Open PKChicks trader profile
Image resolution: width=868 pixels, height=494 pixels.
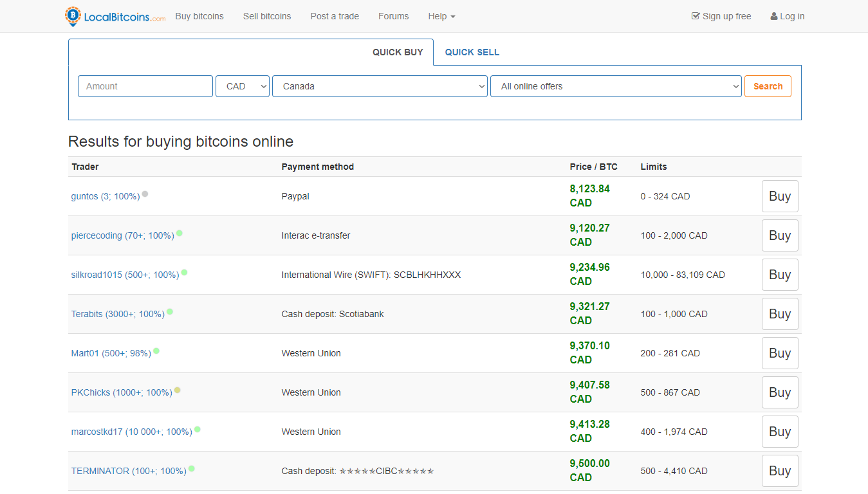click(x=122, y=392)
